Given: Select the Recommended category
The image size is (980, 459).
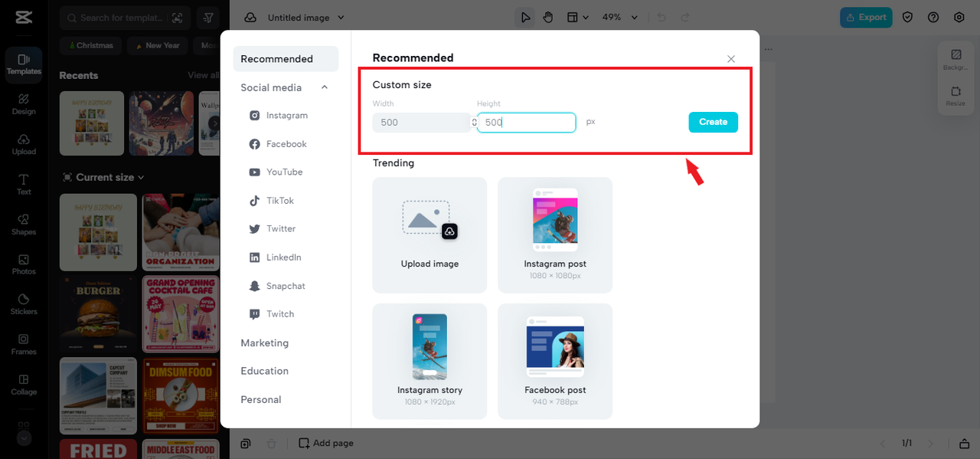Looking at the screenshot, I should 286,59.
